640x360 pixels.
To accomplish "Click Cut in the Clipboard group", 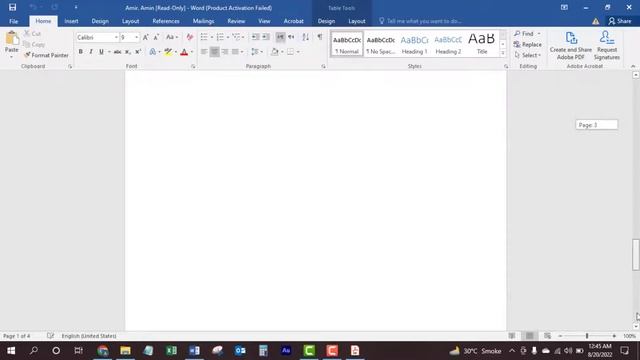I will (x=32, y=34).
